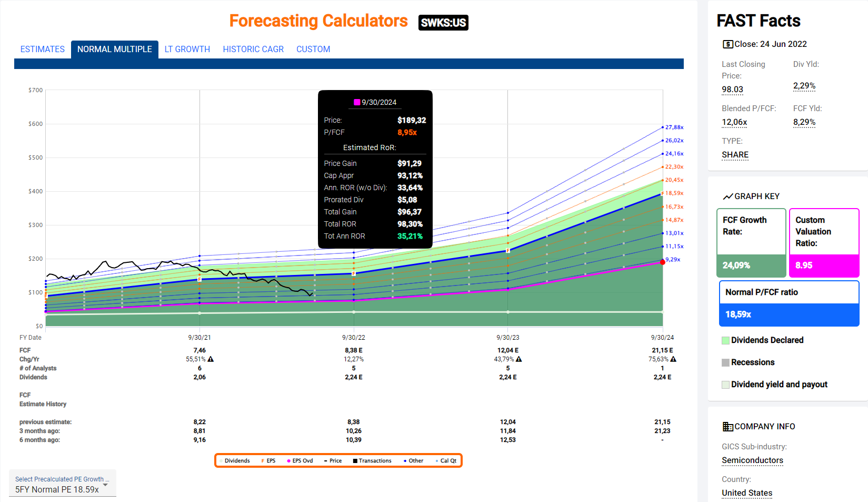Screen dimensions: 868x502
Task: Open the Normal P/FCF ratio box
Action: pos(789,303)
